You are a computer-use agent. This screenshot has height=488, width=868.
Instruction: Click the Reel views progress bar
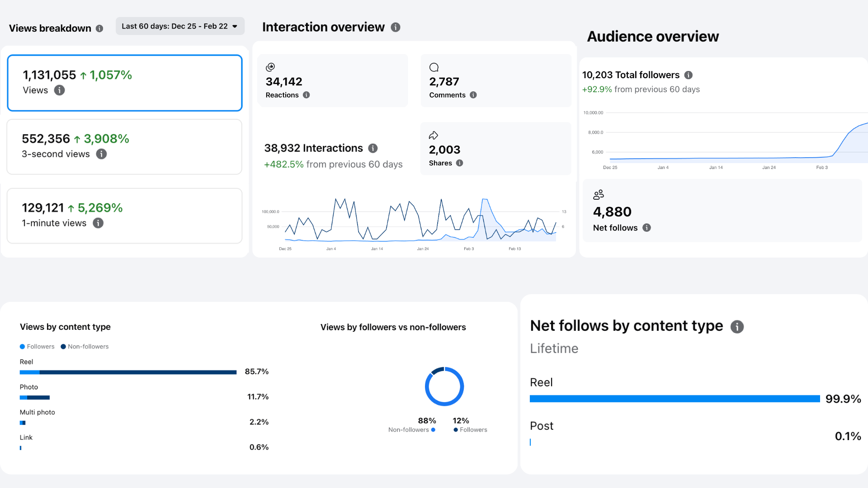click(128, 372)
